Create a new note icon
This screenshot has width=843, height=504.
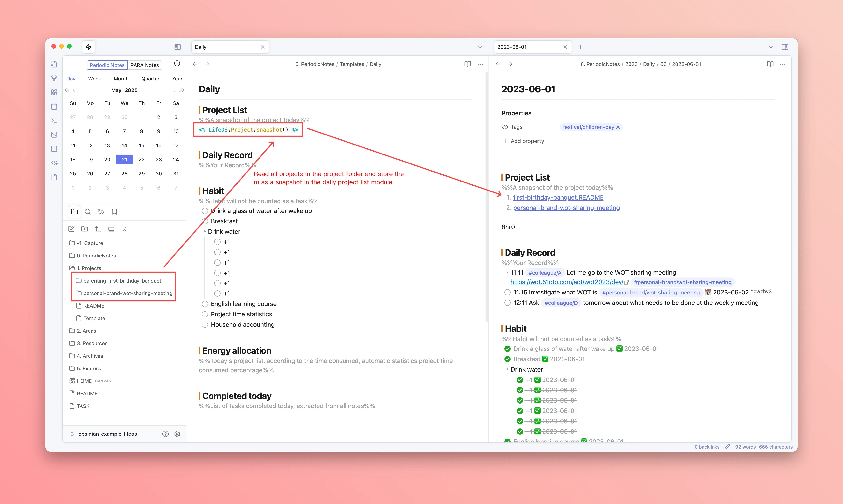(x=71, y=229)
